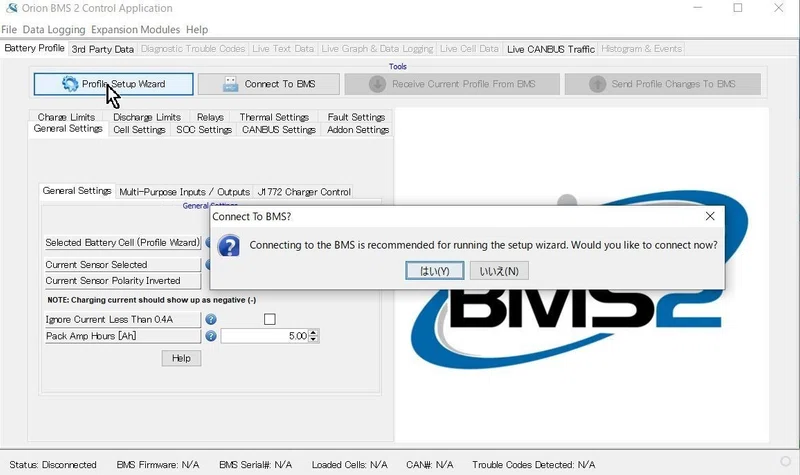Click the Profile Setup Wizard button
This screenshot has height=475, width=800.
(113, 84)
